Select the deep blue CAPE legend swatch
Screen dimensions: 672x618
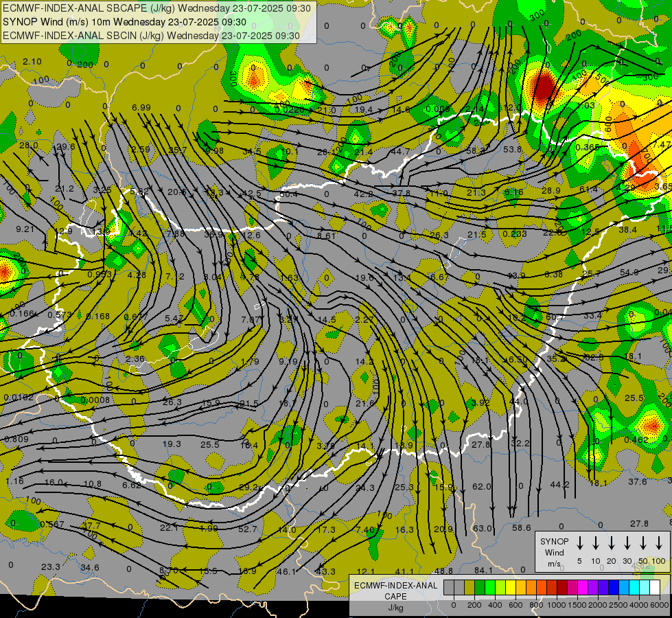614,587
